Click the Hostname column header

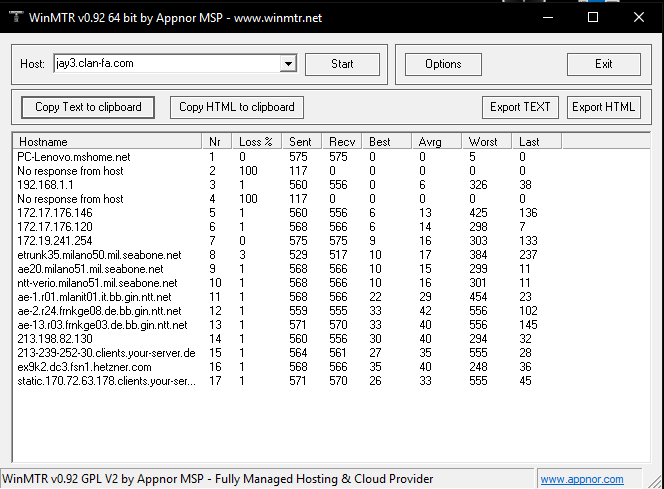[x=107, y=142]
